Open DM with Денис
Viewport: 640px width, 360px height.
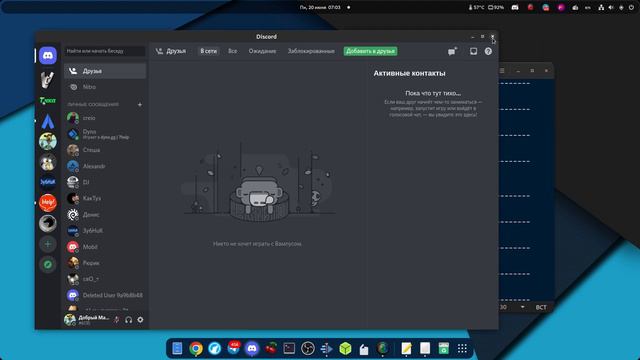click(105, 214)
